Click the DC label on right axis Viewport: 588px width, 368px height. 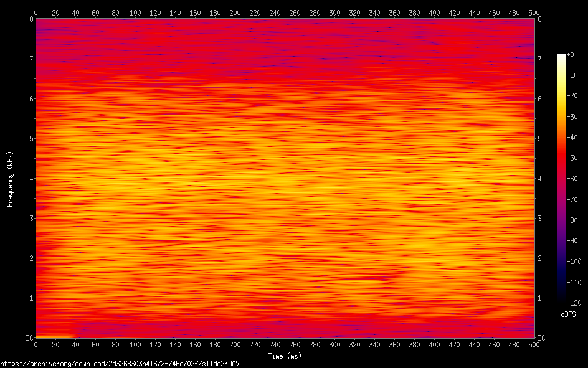(541, 338)
